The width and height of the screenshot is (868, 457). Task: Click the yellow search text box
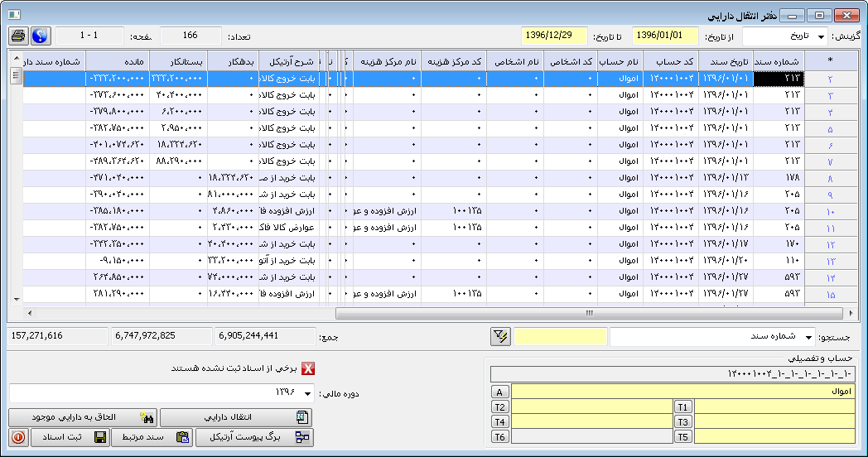coord(560,336)
